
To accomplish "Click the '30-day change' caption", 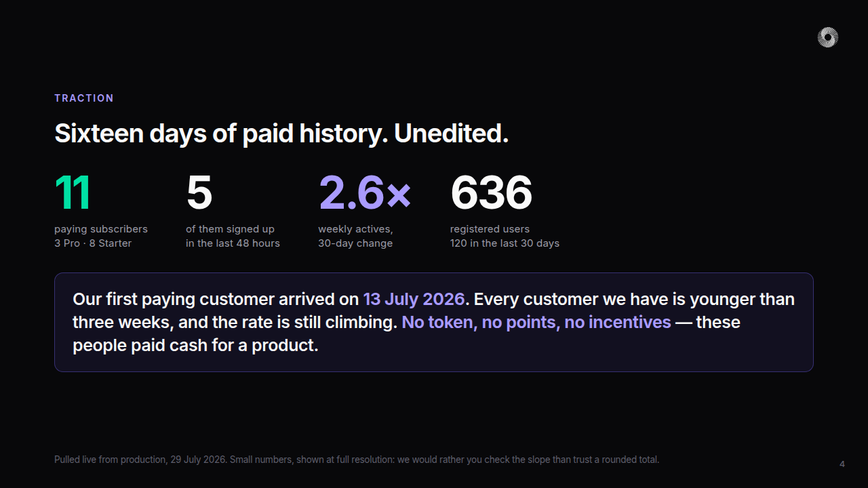I will point(355,243).
